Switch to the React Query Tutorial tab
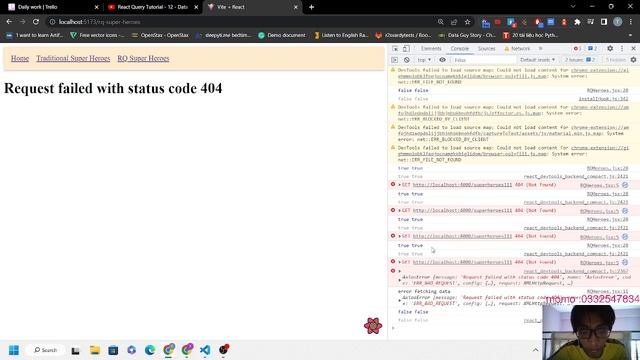This screenshot has height=360, width=640. [152, 7]
